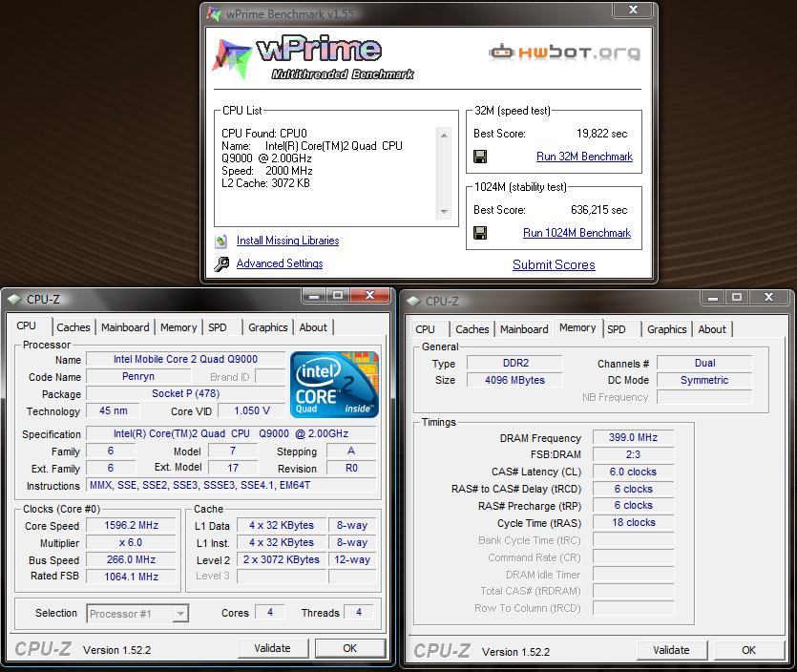Switch to About tab in left CPU-Z
Image resolution: width=797 pixels, height=672 pixels.
tap(313, 327)
